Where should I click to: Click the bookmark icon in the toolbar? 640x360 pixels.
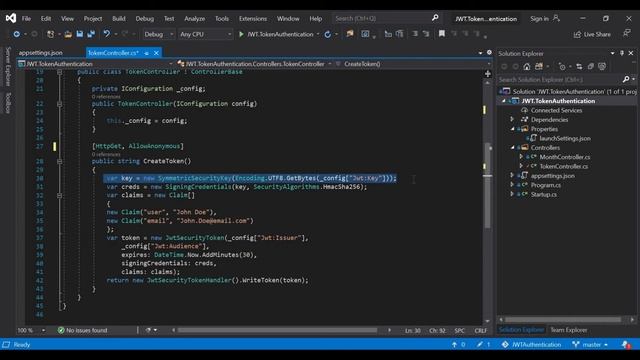[442, 34]
